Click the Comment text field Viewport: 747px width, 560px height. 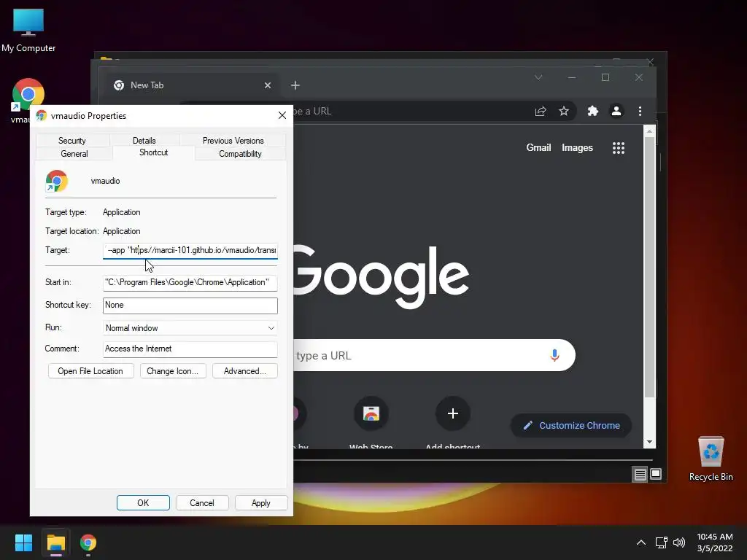point(190,349)
